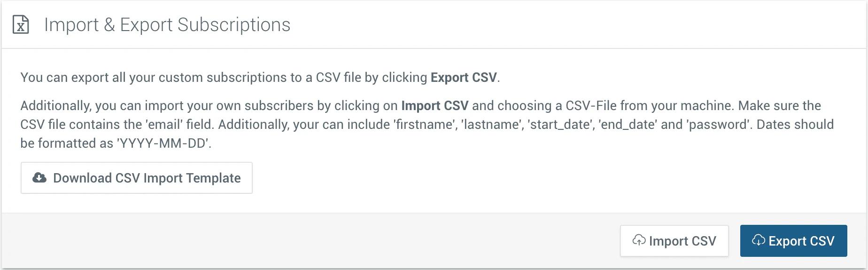Screen dimensions: 868x270
Task: Click the cloud upload icon on Import CSV
Action: point(639,240)
